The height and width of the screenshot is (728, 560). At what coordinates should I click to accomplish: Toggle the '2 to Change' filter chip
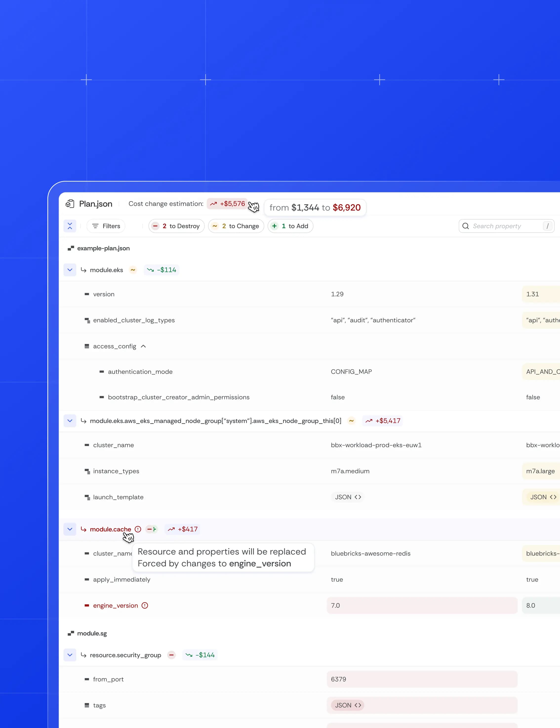pyautogui.click(x=236, y=226)
